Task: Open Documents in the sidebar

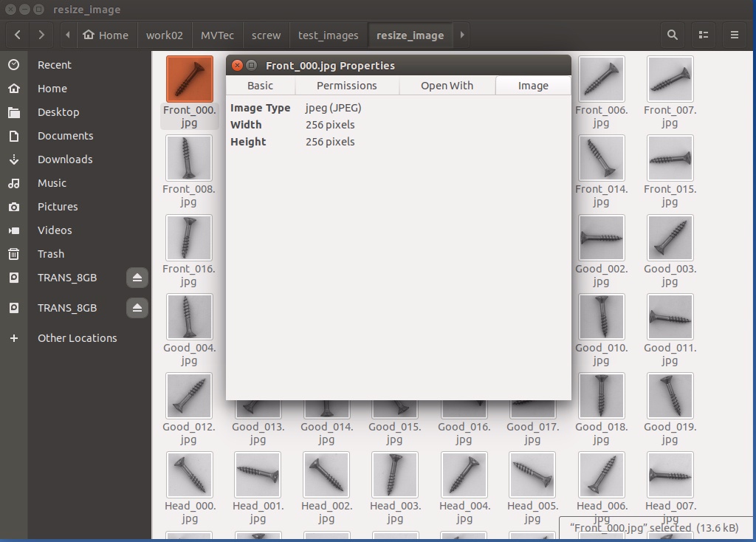Action: click(x=76, y=136)
